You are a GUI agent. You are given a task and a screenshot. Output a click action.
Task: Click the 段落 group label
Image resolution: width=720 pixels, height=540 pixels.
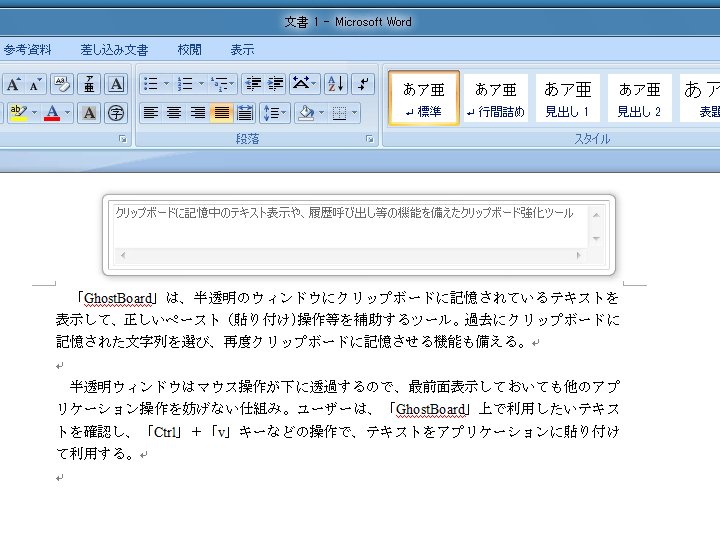click(x=247, y=139)
